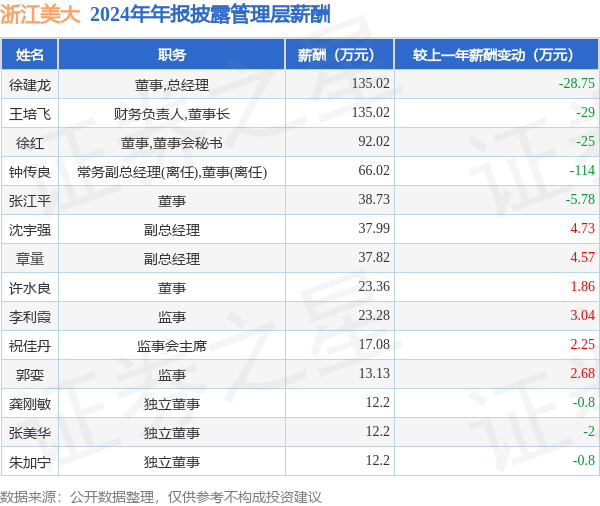Click the salary value 23.36
The image size is (600, 506).
point(374,286)
